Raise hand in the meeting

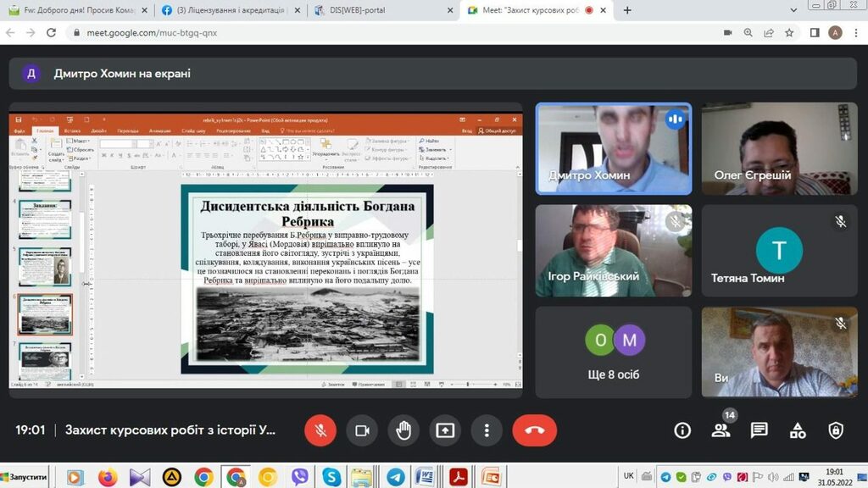[x=403, y=430]
